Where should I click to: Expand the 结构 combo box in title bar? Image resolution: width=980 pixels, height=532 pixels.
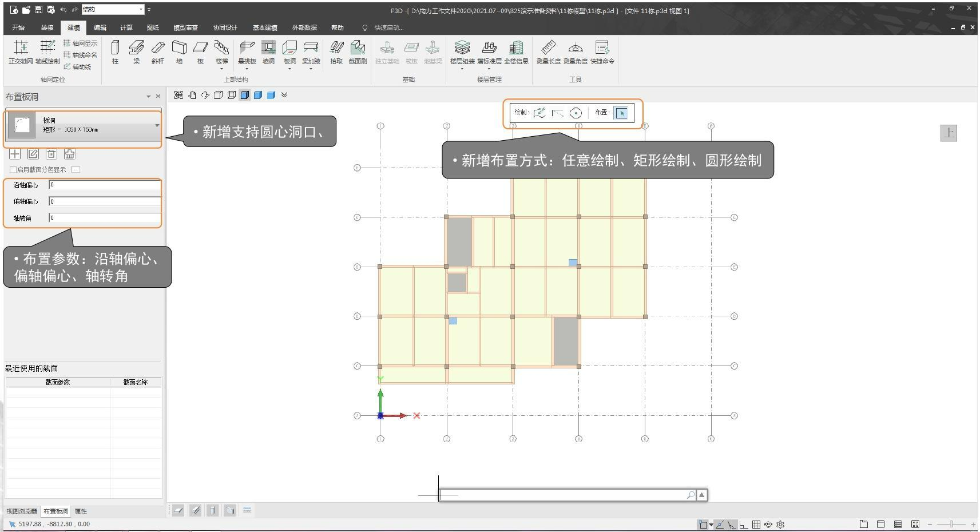coord(141,10)
